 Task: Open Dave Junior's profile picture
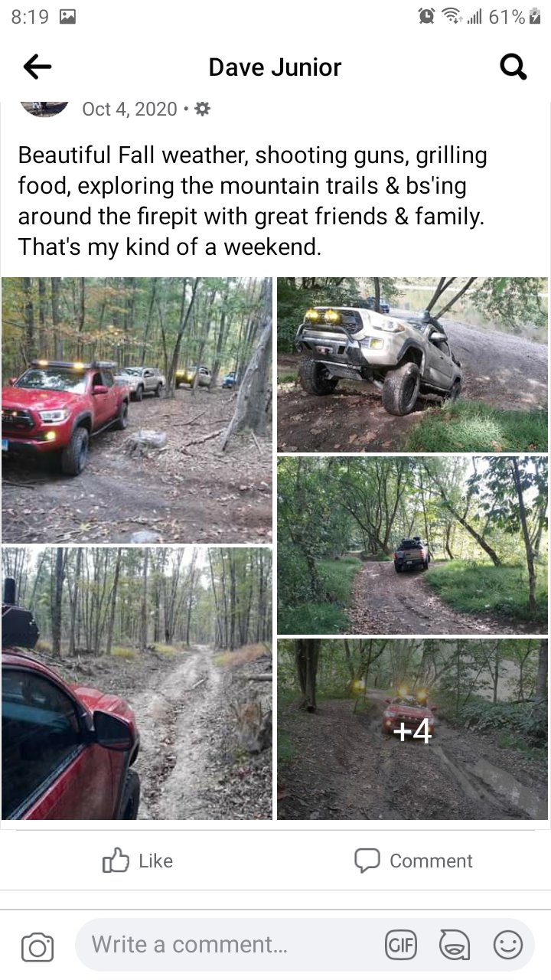pos(44,109)
